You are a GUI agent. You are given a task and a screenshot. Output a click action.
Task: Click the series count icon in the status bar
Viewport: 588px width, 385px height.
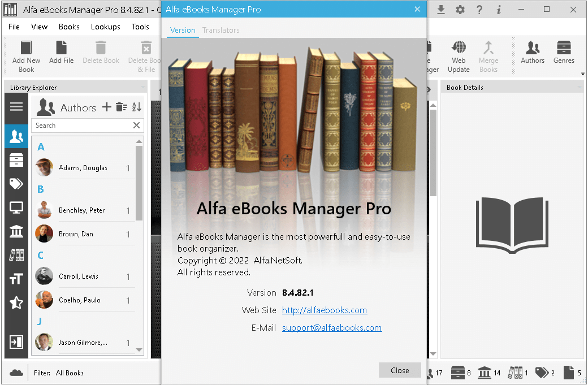[515, 373]
